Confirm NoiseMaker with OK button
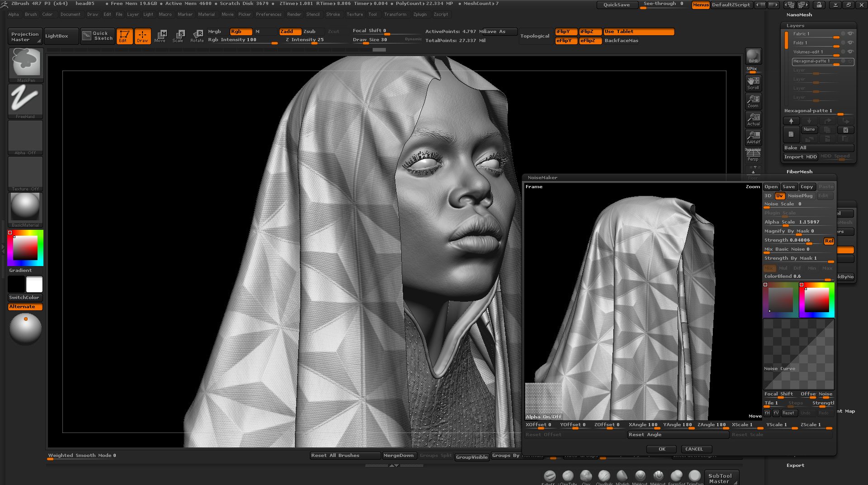Image resolution: width=868 pixels, height=485 pixels. tap(662, 449)
